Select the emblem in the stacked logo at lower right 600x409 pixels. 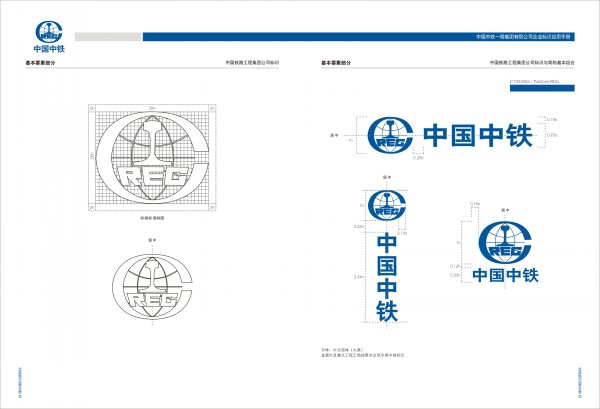(505, 243)
